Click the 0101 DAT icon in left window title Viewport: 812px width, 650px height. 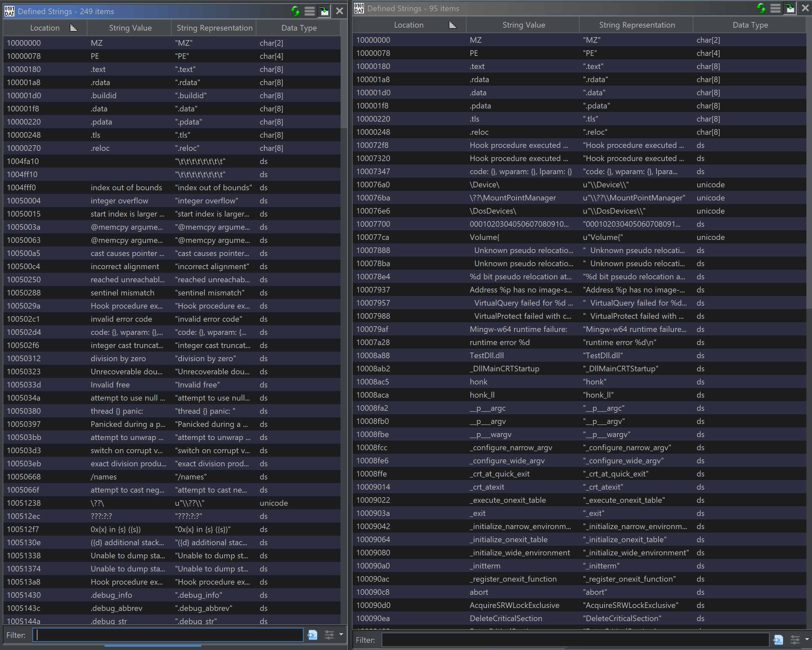(x=10, y=11)
